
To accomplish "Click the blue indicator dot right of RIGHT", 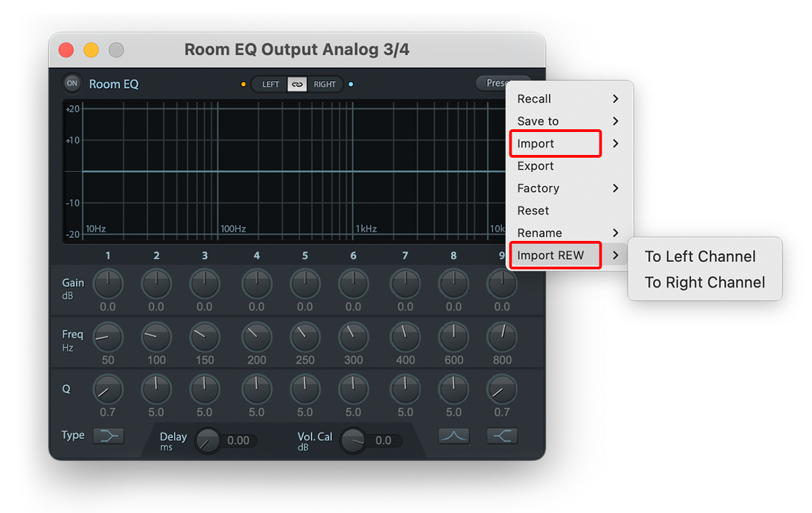I will coord(351,84).
